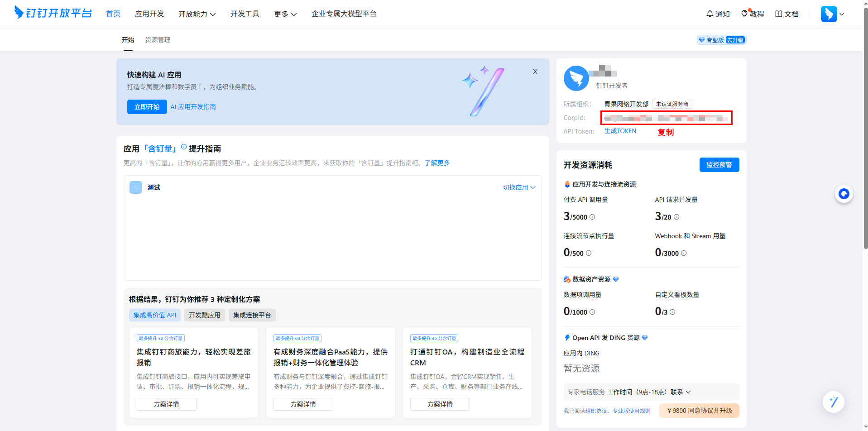Open the 教程 tutorials icon
This screenshot has width=868, height=431.
pyautogui.click(x=752, y=14)
